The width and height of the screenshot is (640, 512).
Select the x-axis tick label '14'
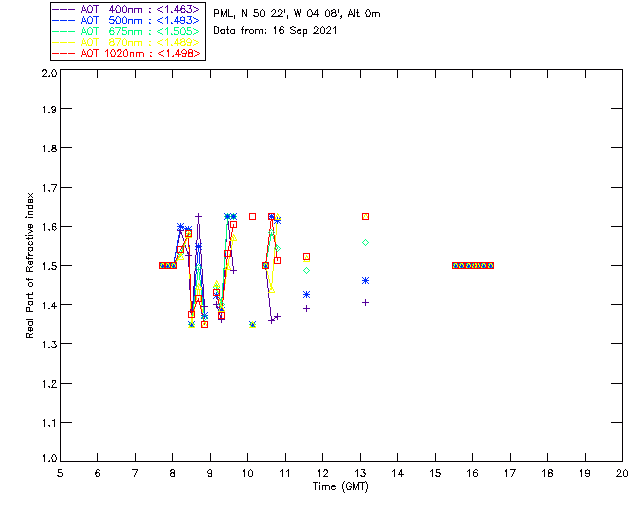pyautogui.click(x=398, y=473)
